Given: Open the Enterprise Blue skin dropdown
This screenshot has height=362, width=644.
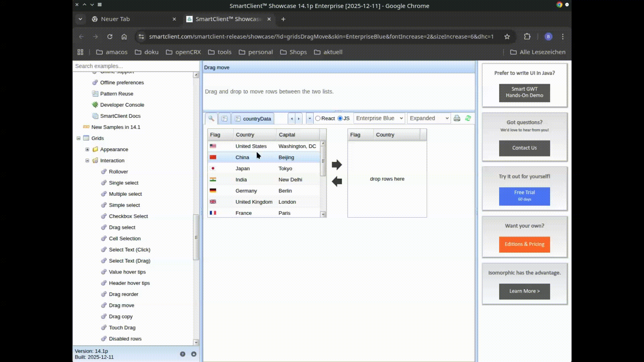Looking at the screenshot, I should tap(379, 118).
